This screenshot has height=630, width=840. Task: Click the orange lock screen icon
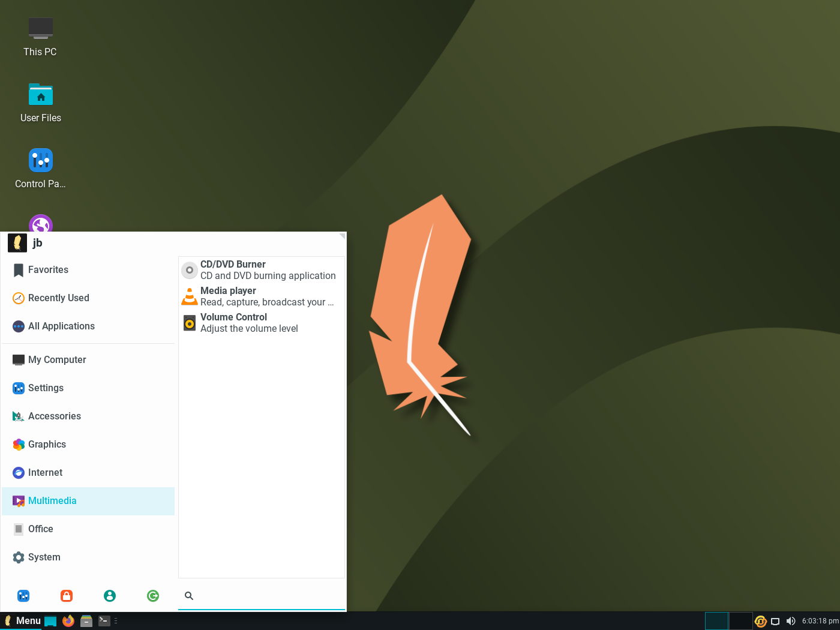(67, 596)
